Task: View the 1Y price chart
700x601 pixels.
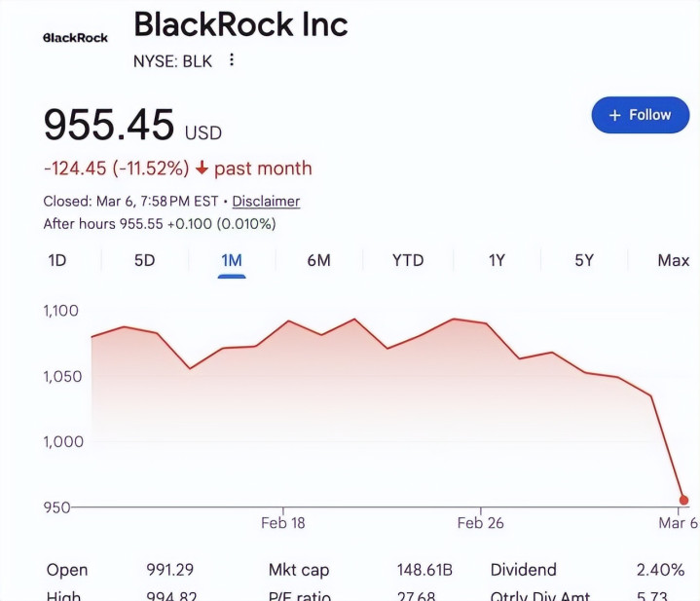Action: click(x=497, y=260)
